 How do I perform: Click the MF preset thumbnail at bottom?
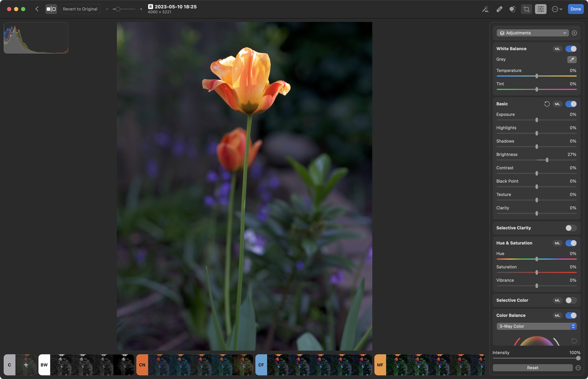tap(380, 365)
